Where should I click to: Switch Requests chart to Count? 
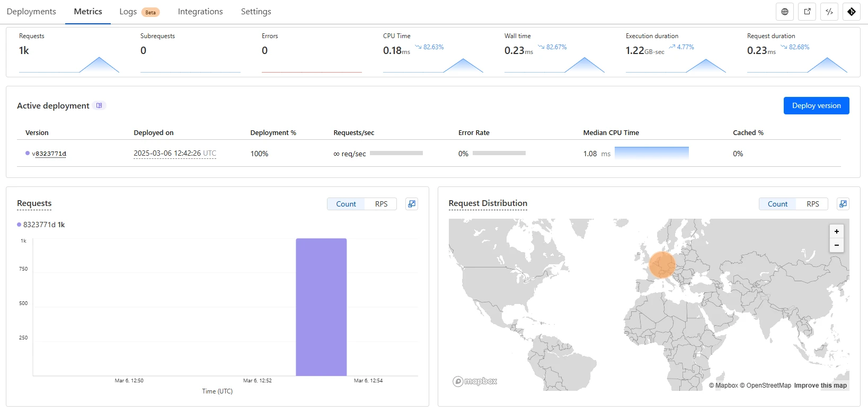346,204
